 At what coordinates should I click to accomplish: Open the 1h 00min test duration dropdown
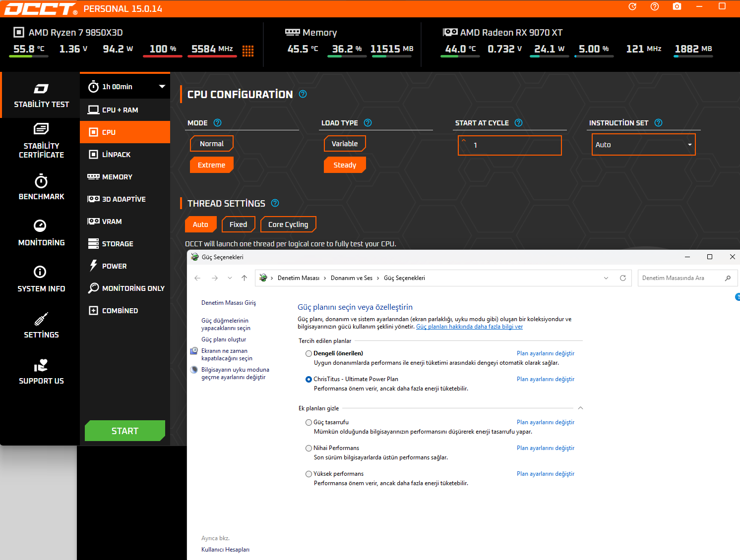click(125, 87)
